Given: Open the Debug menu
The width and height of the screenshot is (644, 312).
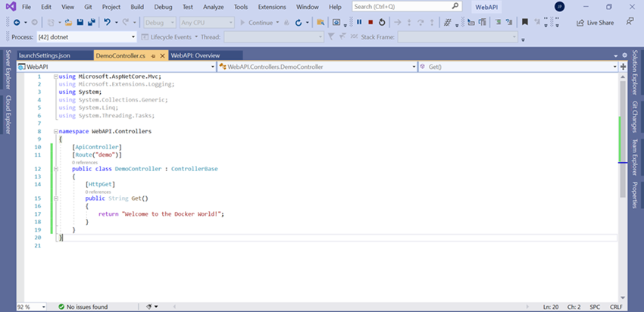Looking at the screenshot, I should (163, 7).
